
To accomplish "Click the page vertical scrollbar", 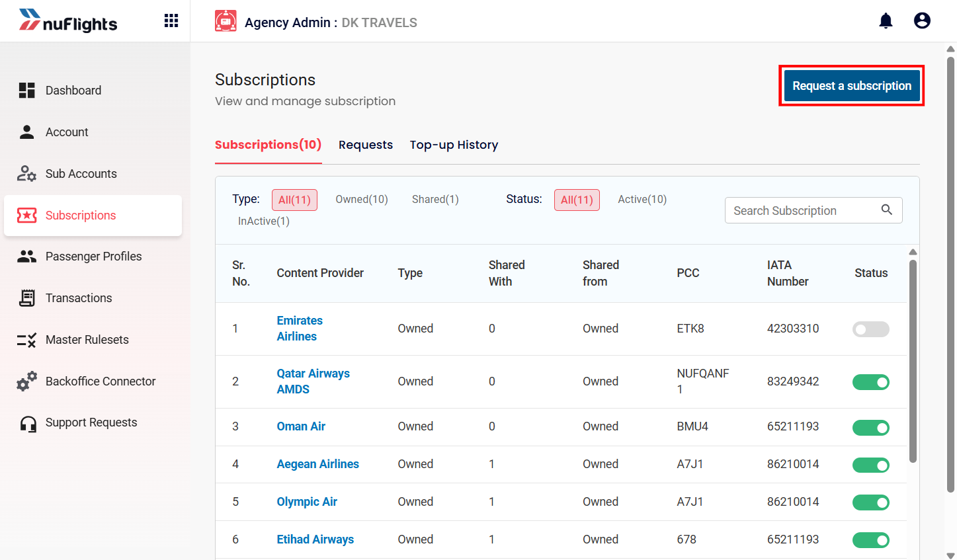I will tap(951, 274).
